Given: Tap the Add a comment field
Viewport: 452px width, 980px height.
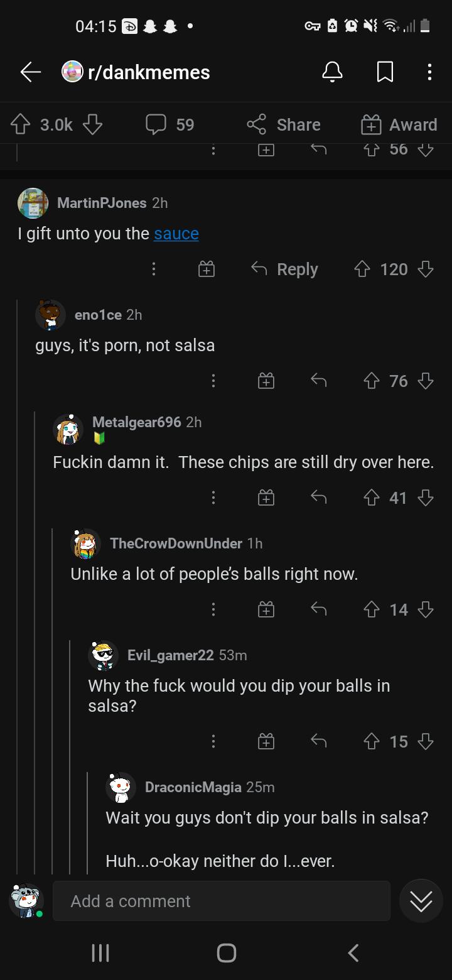Looking at the screenshot, I should pyautogui.click(x=221, y=900).
